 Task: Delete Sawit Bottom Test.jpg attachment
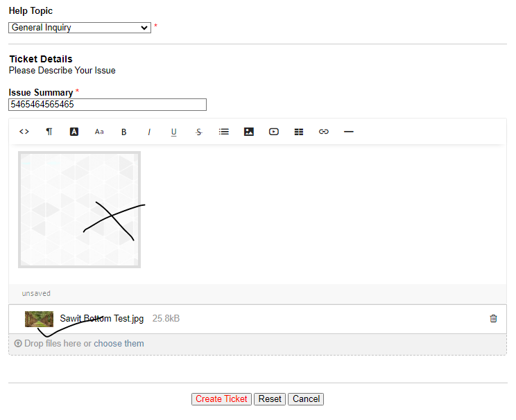(493, 318)
